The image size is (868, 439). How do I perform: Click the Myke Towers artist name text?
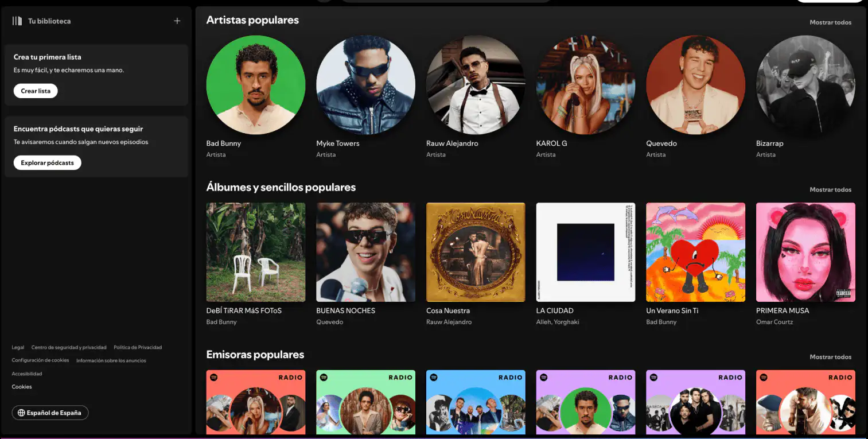(x=338, y=143)
